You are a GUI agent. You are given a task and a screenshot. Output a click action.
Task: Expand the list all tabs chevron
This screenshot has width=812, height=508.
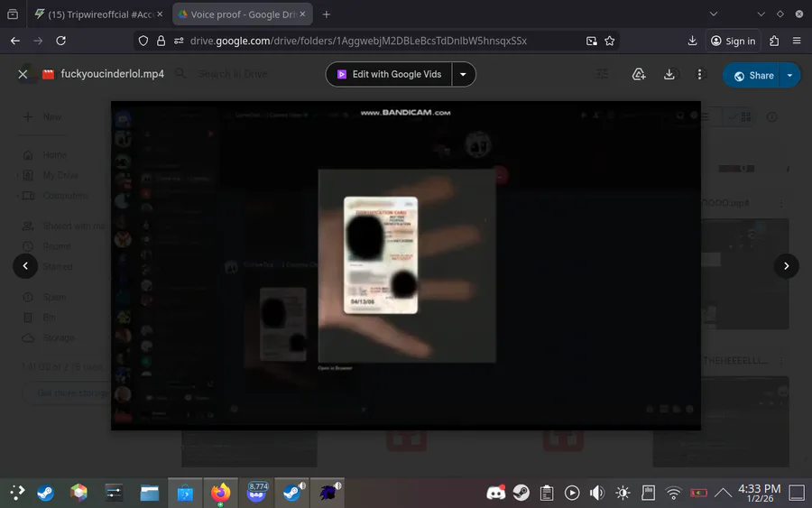click(x=714, y=14)
